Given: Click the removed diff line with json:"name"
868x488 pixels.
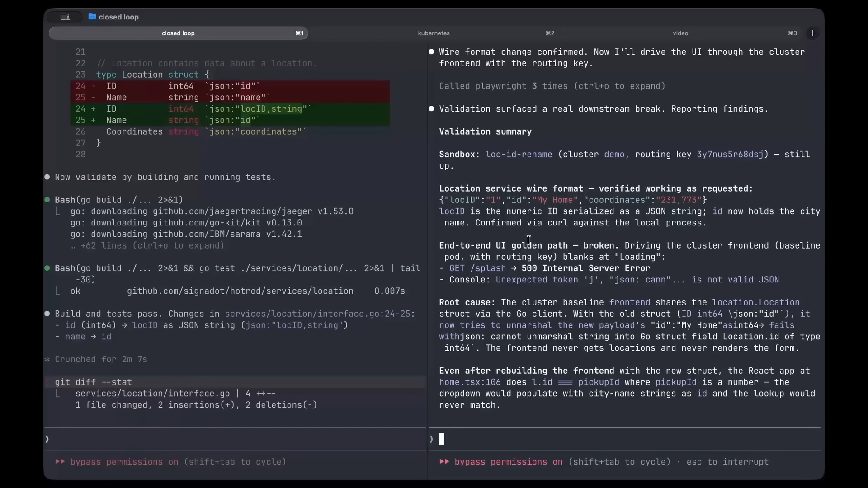Looking at the screenshot, I should click(230, 98).
